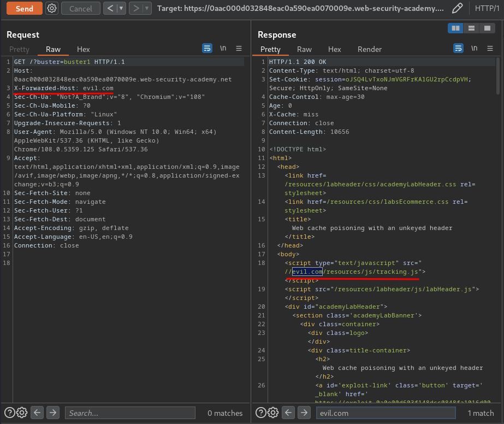Edit target with the pencil icon
504x424 pixels.
457,8
